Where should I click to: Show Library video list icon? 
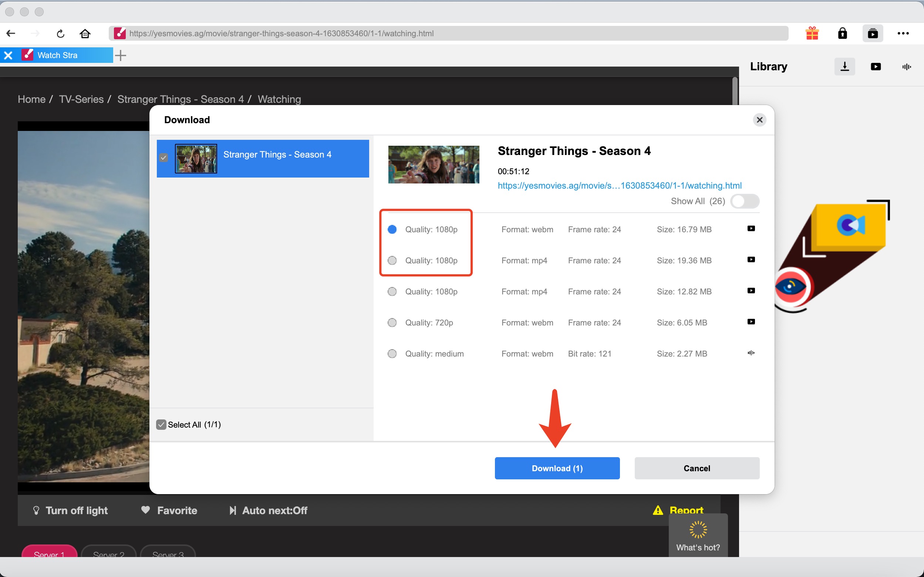[876, 67]
